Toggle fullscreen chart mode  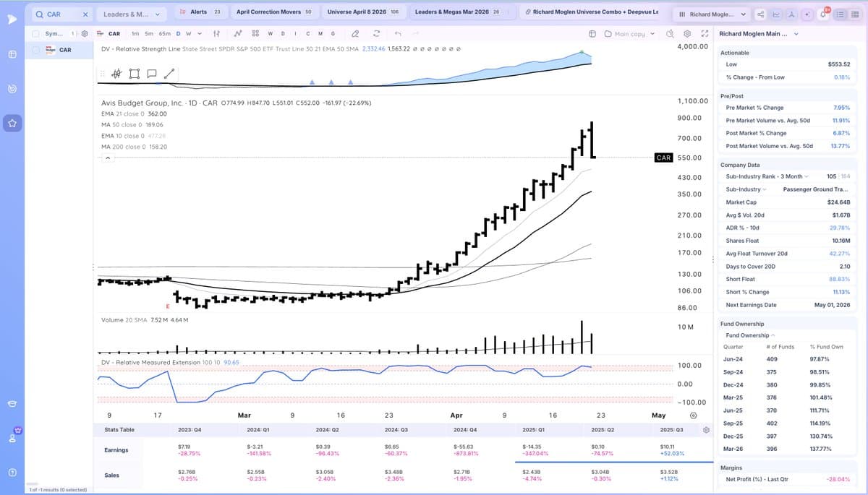tap(704, 33)
